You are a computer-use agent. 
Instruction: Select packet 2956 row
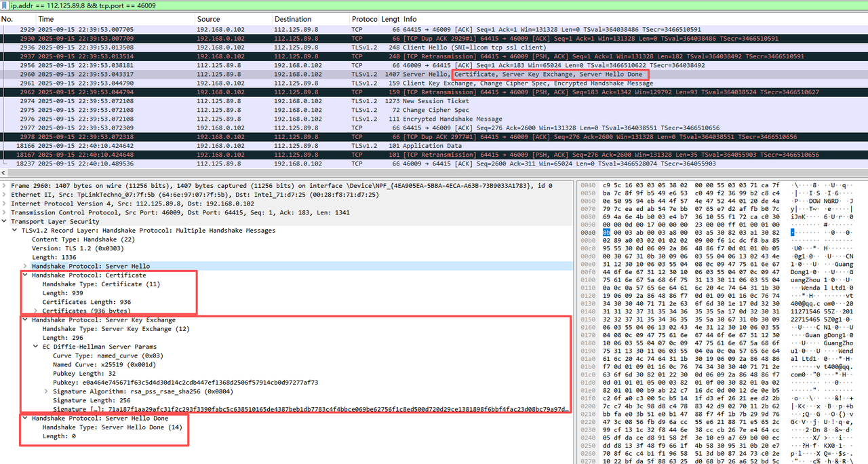pos(434,65)
